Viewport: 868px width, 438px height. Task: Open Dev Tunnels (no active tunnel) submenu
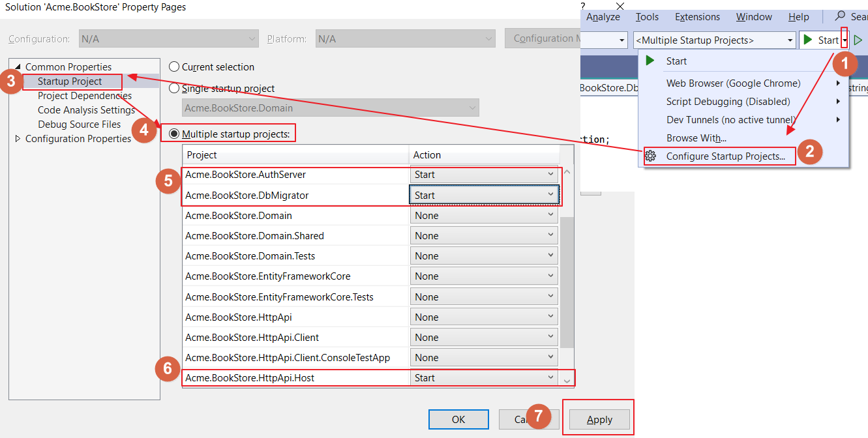pyautogui.click(x=743, y=119)
